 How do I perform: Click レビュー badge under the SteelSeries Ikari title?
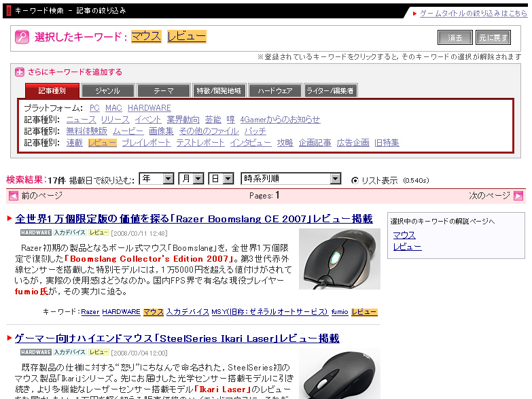click(x=99, y=352)
